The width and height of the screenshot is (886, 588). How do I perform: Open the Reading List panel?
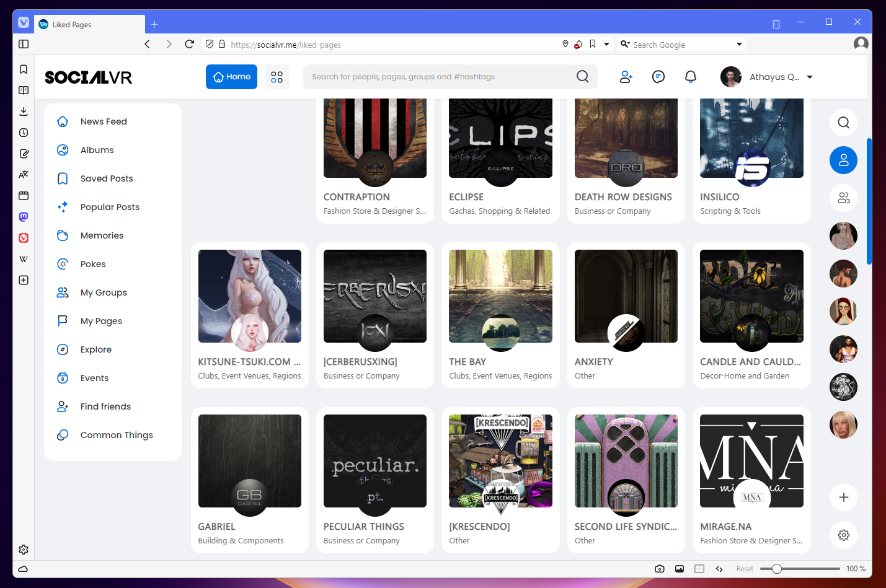pyautogui.click(x=24, y=90)
